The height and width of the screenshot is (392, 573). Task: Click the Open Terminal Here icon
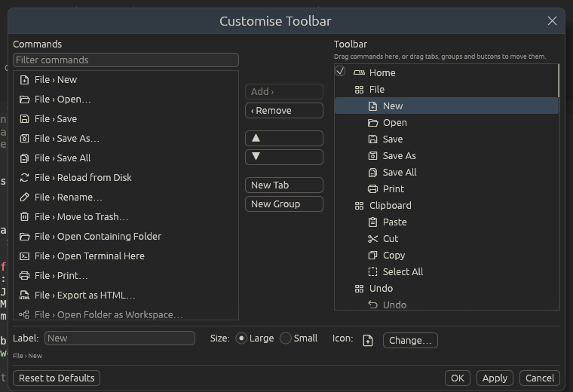pyautogui.click(x=24, y=256)
